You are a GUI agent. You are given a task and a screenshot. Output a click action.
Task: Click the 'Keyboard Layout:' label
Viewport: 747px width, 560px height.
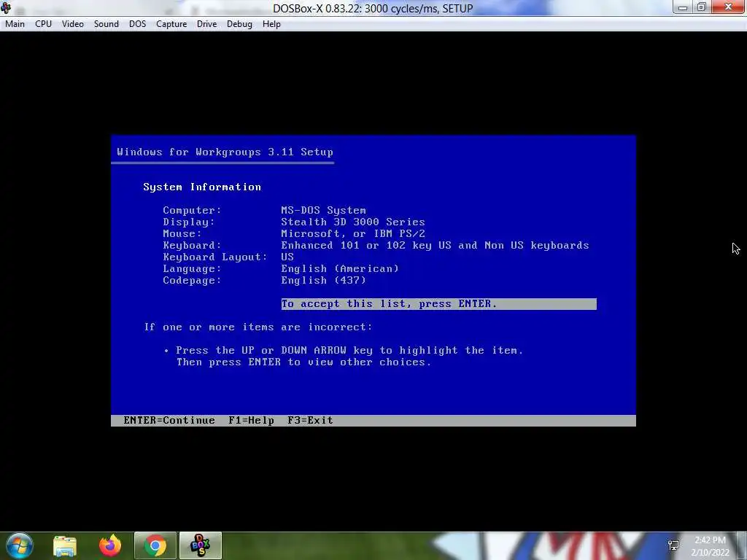pos(215,257)
